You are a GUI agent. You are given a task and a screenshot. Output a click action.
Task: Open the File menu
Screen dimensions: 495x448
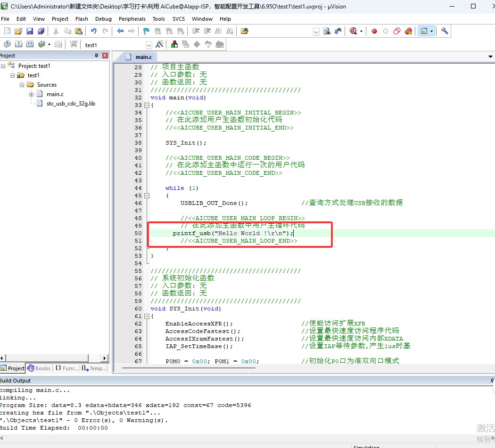click(5, 19)
